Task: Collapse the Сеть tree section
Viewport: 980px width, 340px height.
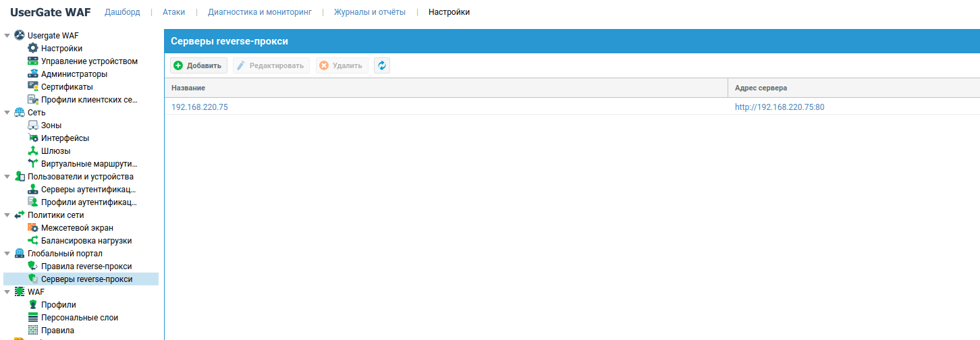Action: pyautogui.click(x=7, y=113)
